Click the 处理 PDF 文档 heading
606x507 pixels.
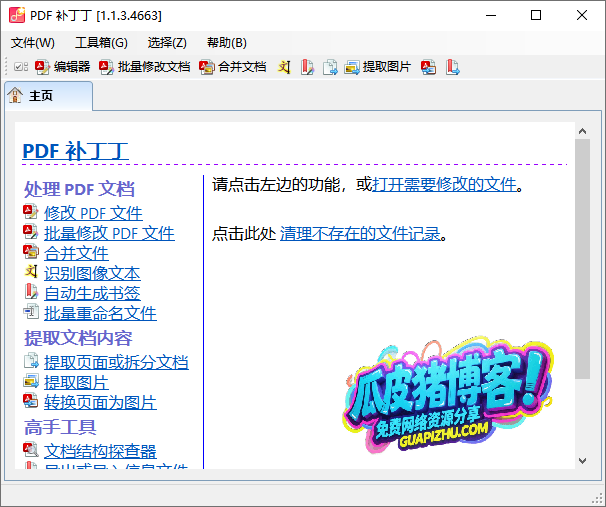(79, 189)
